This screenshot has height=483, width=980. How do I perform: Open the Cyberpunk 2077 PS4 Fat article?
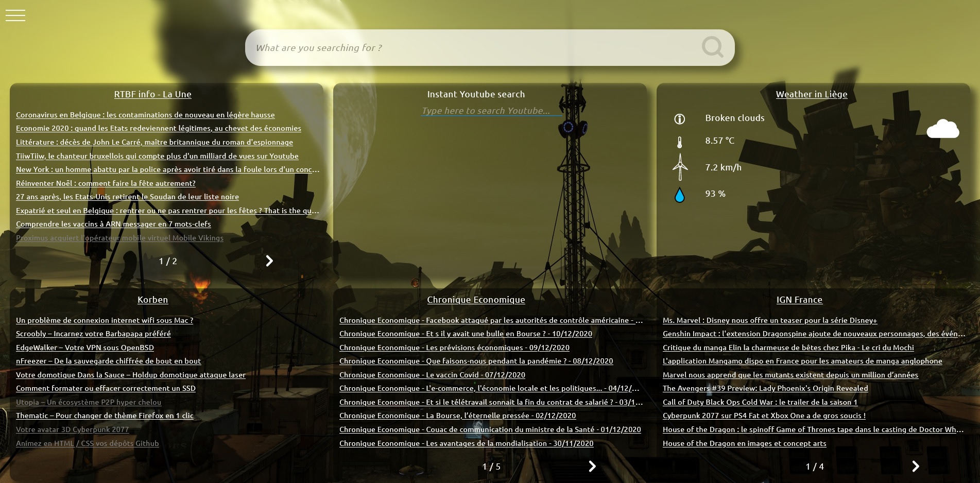click(x=764, y=416)
